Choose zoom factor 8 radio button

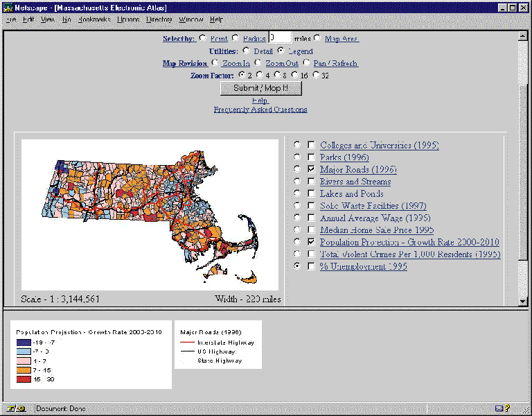277,75
